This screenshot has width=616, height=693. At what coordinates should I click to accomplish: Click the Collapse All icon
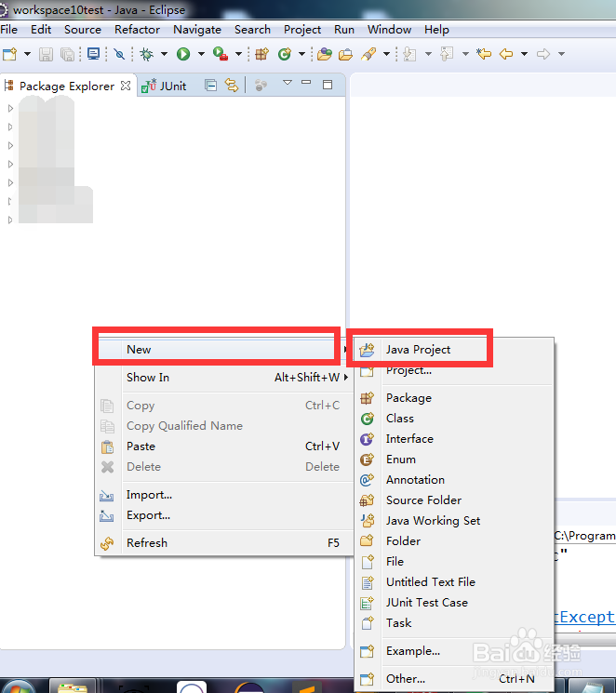click(210, 85)
